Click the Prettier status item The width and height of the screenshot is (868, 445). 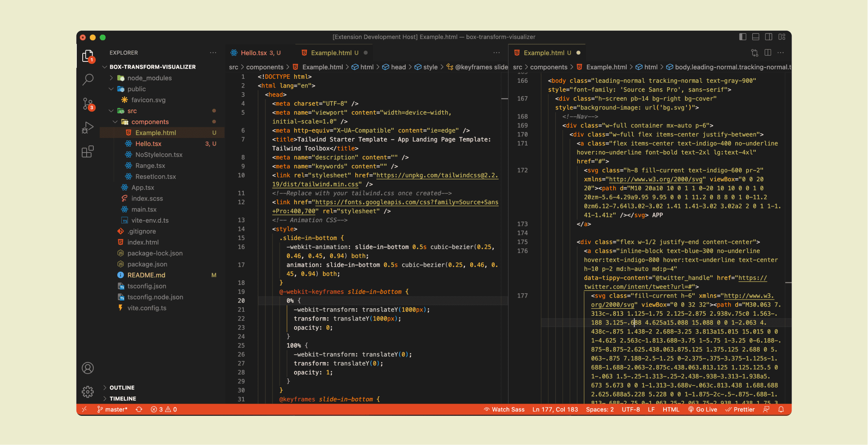pos(740,410)
